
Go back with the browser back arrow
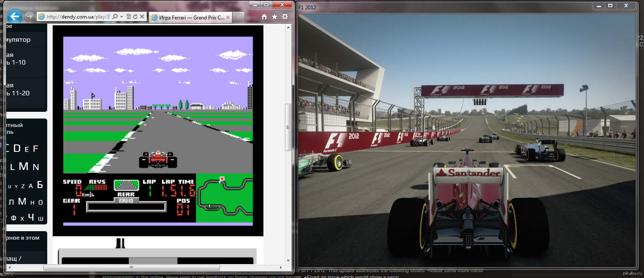tap(14, 16)
